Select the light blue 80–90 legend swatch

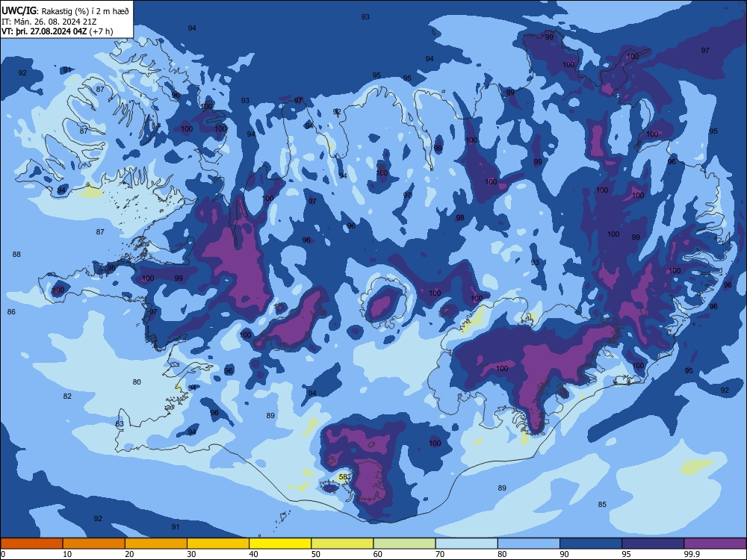tap(529, 544)
